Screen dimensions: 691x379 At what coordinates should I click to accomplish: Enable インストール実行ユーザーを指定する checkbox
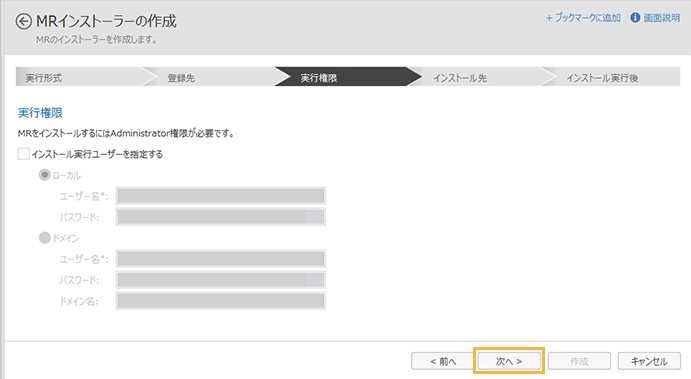click(x=23, y=154)
